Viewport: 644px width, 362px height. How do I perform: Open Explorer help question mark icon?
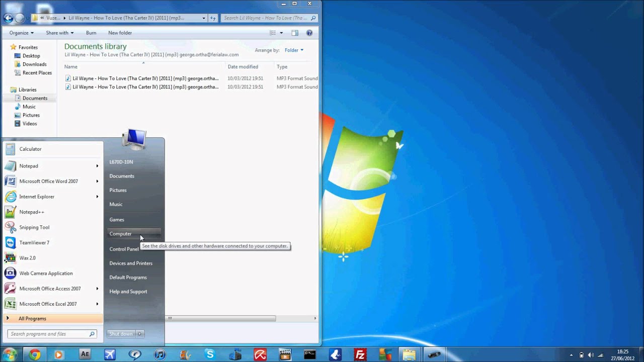pyautogui.click(x=309, y=33)
